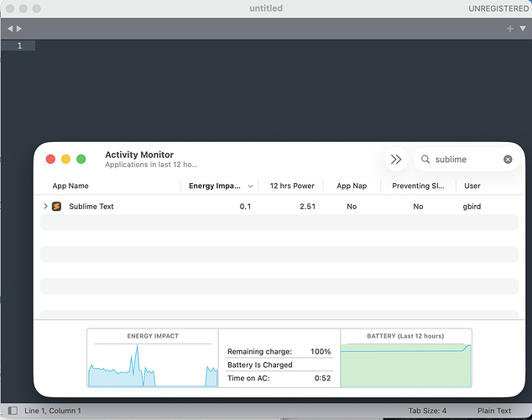Go to next tab with right arrow
Screen dimensions: 532x420
pos(19,29)
